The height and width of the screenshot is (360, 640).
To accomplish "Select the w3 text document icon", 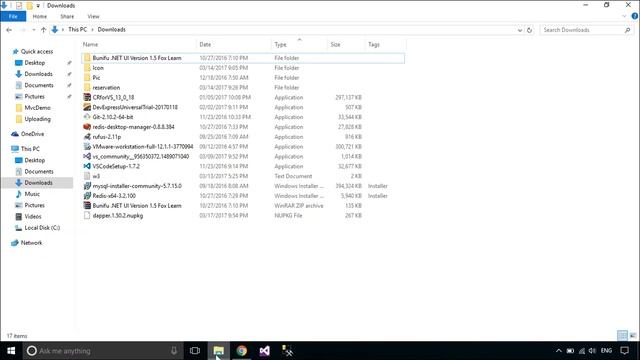I will [x=87, y=176].
